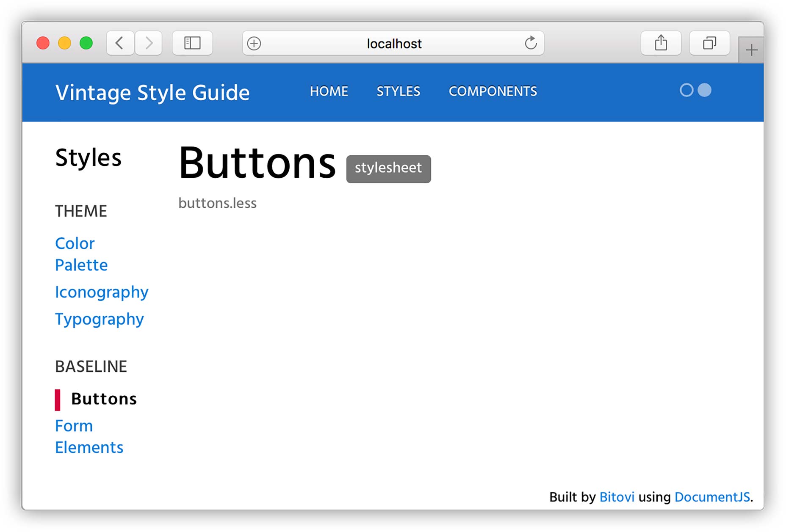The image size is (786, 532).
Task: Click the Vintage Style Guide title
Action: (x=152, y=93)
